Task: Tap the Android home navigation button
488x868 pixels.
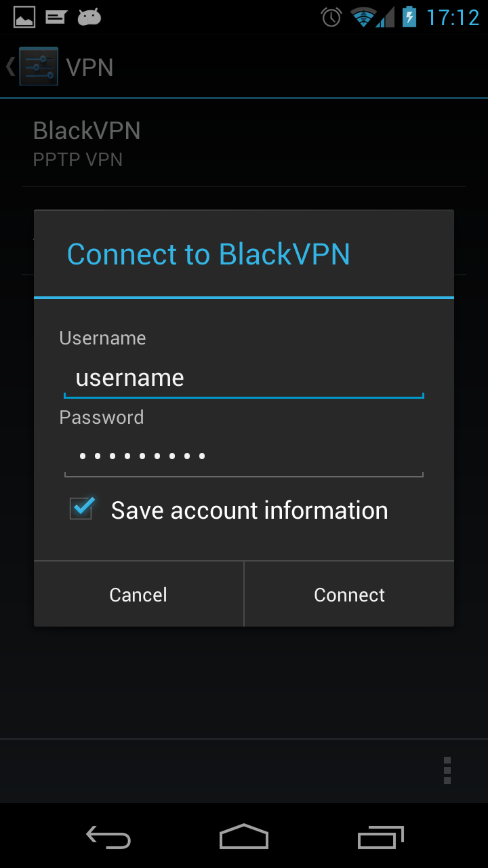Action: (244, 836)
